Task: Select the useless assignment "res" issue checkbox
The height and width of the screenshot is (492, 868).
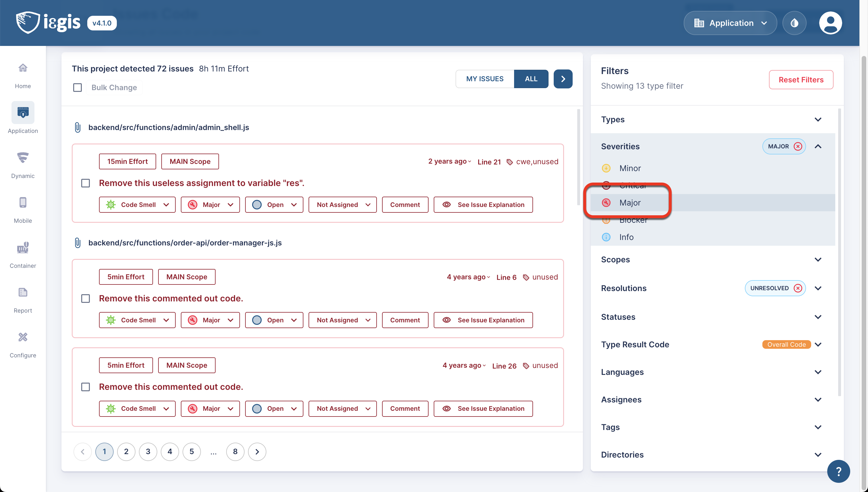Action: pyautogui.click(x=86, y=183)
